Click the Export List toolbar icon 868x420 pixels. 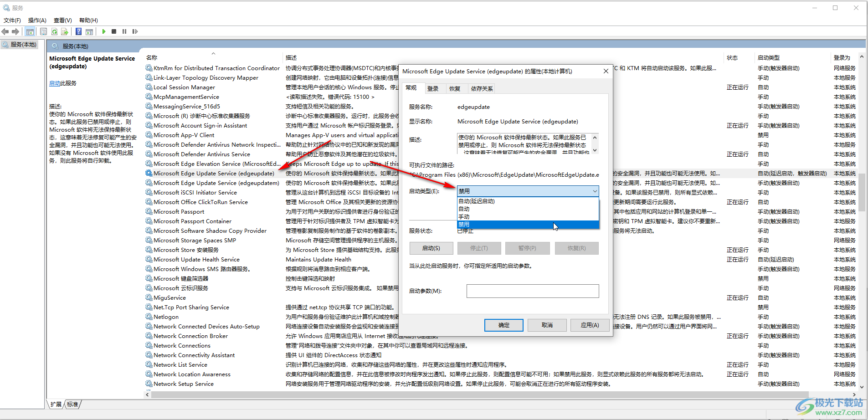coord(65,31)
